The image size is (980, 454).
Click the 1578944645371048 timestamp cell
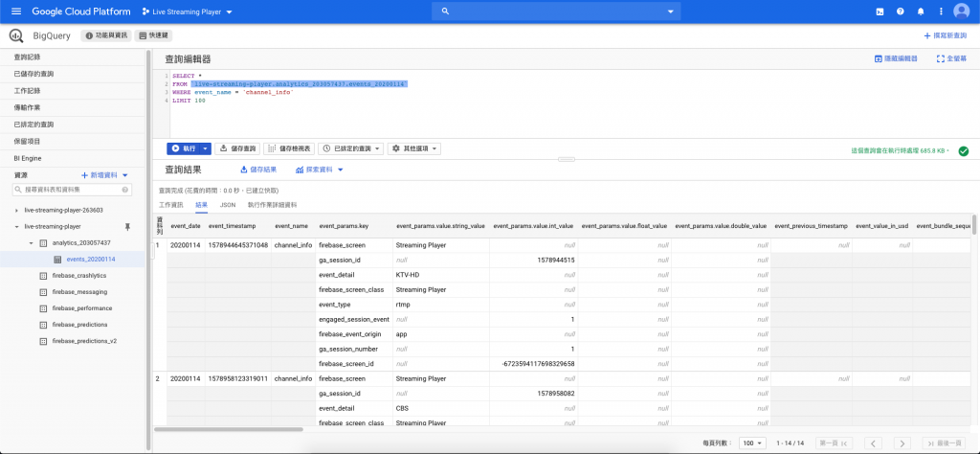[x=238, y=245]
